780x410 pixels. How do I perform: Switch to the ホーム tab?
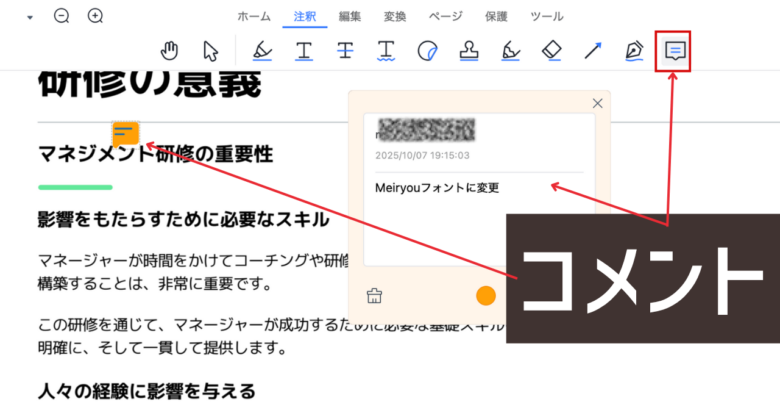coord(253,16)
